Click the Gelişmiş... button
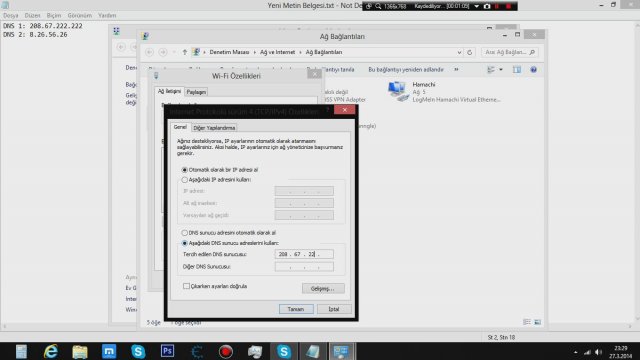640x360 pixels. point(323,289)
